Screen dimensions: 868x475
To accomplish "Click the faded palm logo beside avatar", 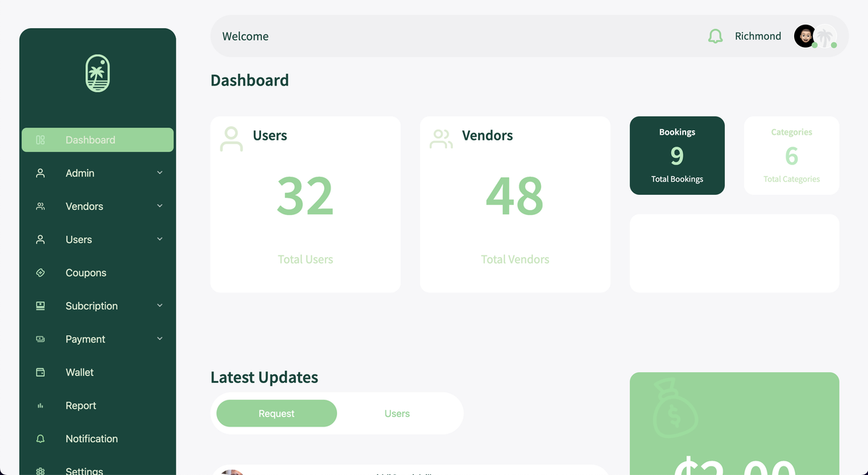I will pyautogui.click(x=825, y=36).
